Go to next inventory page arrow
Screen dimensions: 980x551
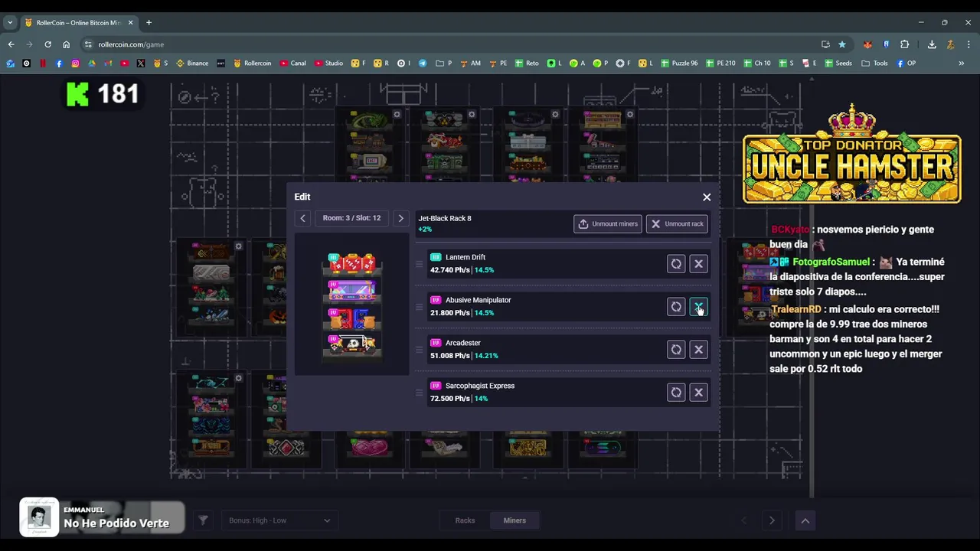pyautogui.click(x=772, y=520)
